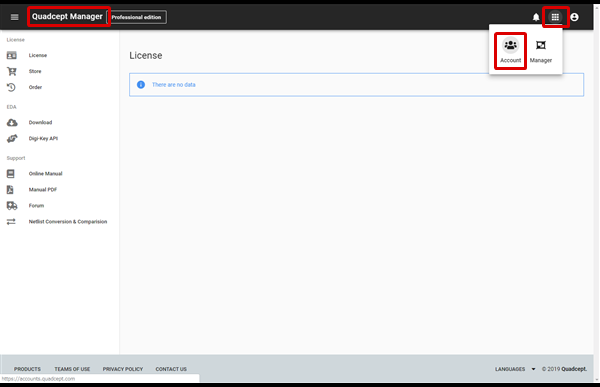Click the info icon in no-data banner
600x387 pixels.
point(141,85)
